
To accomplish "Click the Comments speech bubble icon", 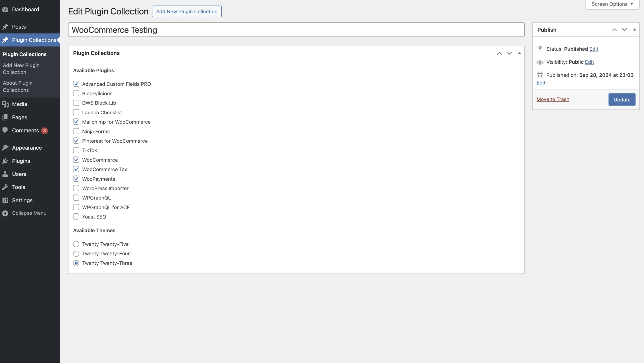I will [x=5, y=130].
